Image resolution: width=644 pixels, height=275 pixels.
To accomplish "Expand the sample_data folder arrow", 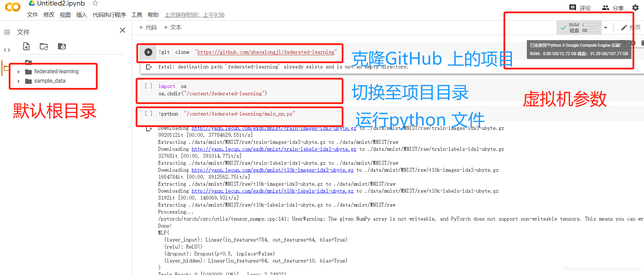I will 18,81.
